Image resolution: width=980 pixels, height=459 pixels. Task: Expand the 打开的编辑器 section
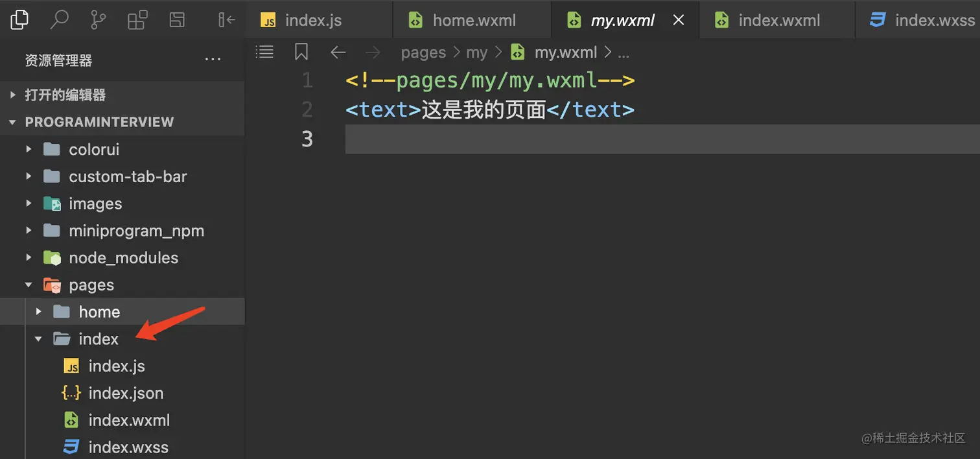122,95
